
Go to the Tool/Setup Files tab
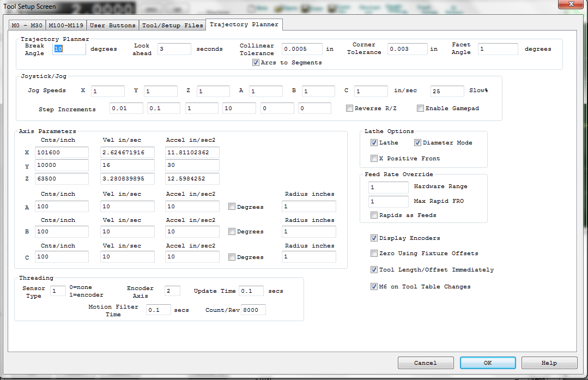click(172, 25)
